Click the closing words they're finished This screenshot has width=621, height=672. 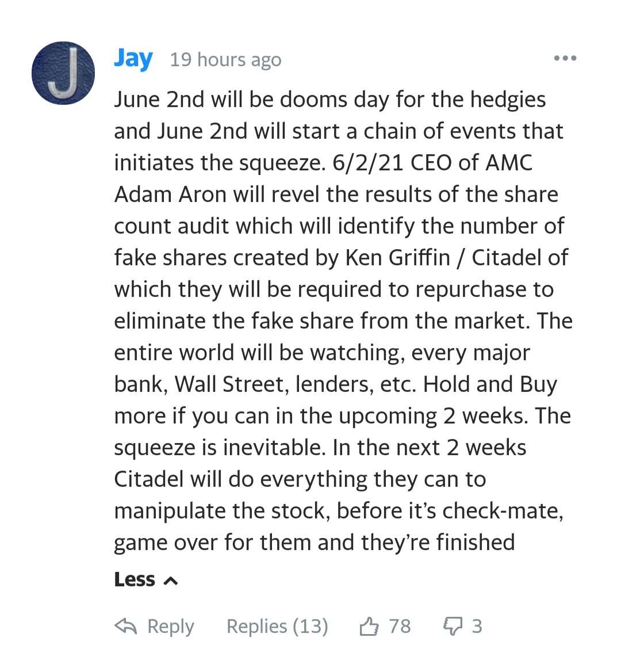pyautogui.click(x=437, y=543)
